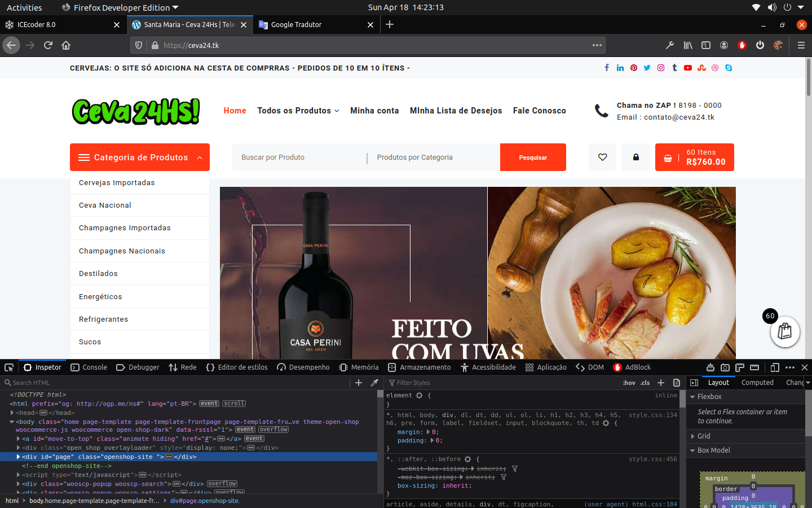Open the Facebook social link
The height and width of the screenshot is (508, 812).
[607, 68]
